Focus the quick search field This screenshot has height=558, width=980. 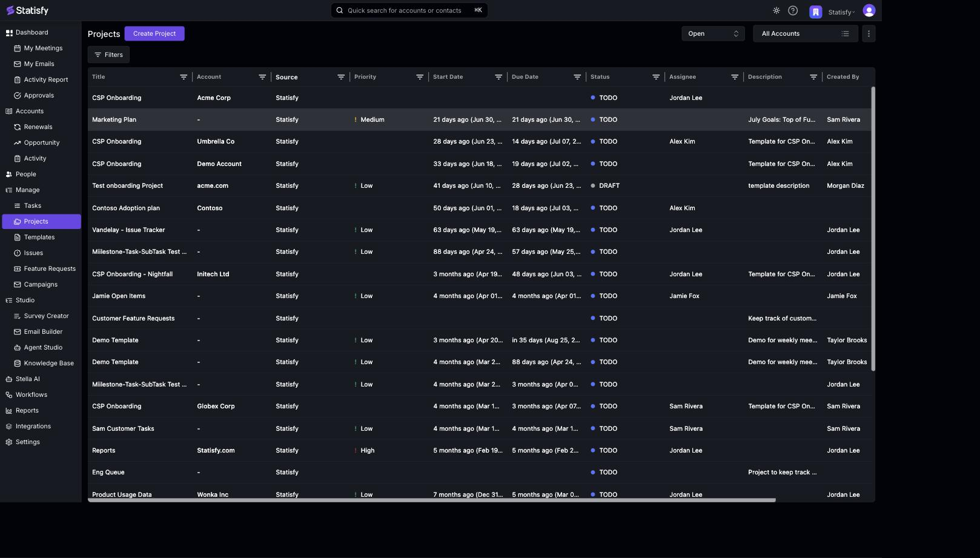click(409, 10)
